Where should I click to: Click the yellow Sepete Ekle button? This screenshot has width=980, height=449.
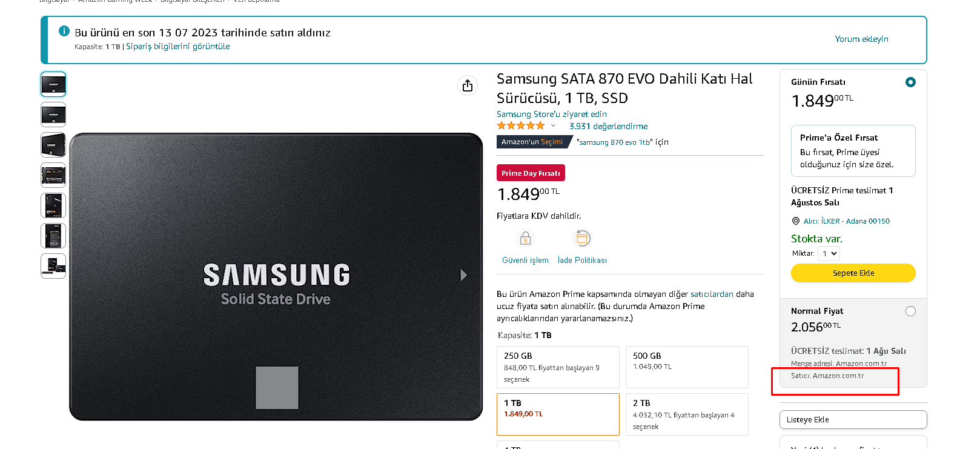point(853,273)
